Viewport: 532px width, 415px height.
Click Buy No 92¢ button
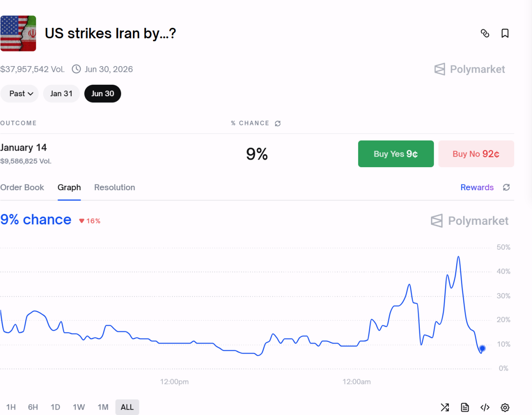tap(476, 154)
